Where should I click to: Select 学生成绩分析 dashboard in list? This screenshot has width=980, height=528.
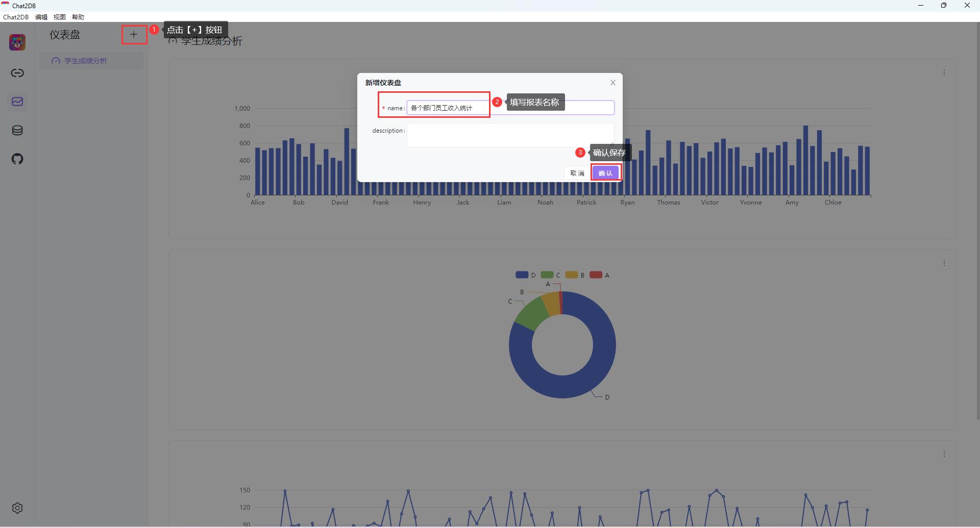click(91, 61)
